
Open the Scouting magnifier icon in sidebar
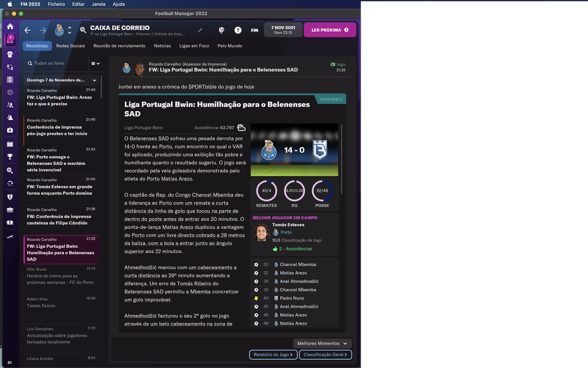(x=10, y=171)
